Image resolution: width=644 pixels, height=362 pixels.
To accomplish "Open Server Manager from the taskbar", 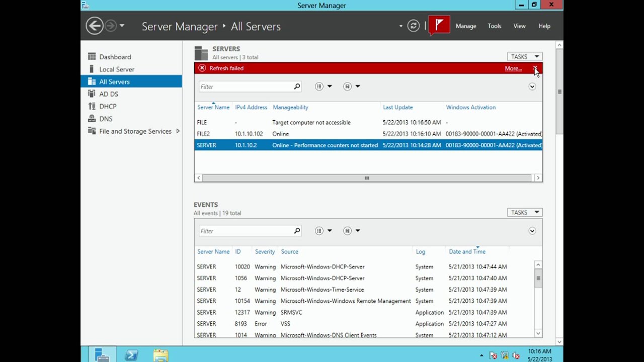I will tap(102, 355).
